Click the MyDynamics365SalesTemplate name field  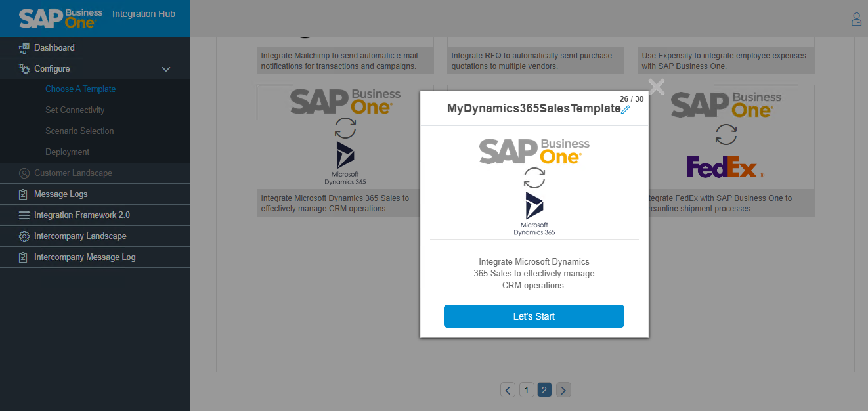533,109
